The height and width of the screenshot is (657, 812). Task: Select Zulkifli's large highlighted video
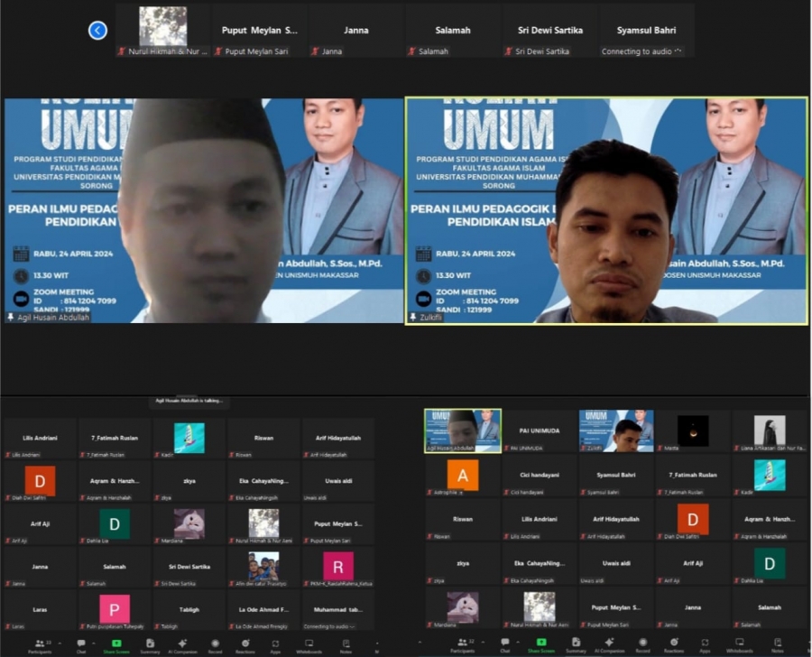[606, 211]
